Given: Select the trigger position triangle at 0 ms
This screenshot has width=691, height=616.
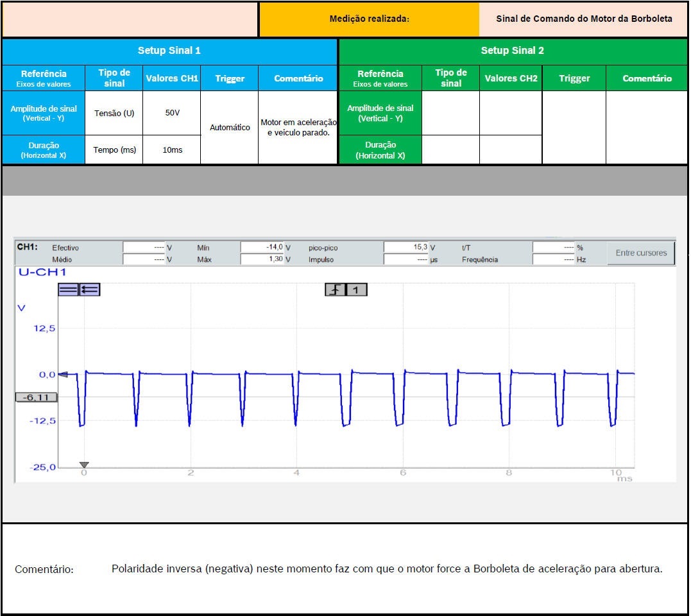Looking at the screenshot, I should point(83,465).
